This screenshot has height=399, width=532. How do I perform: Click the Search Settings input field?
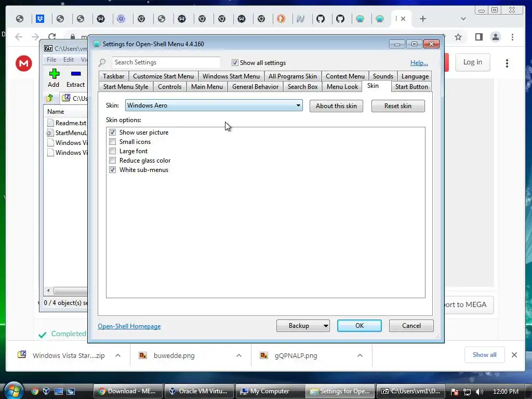tap(166, 62)
